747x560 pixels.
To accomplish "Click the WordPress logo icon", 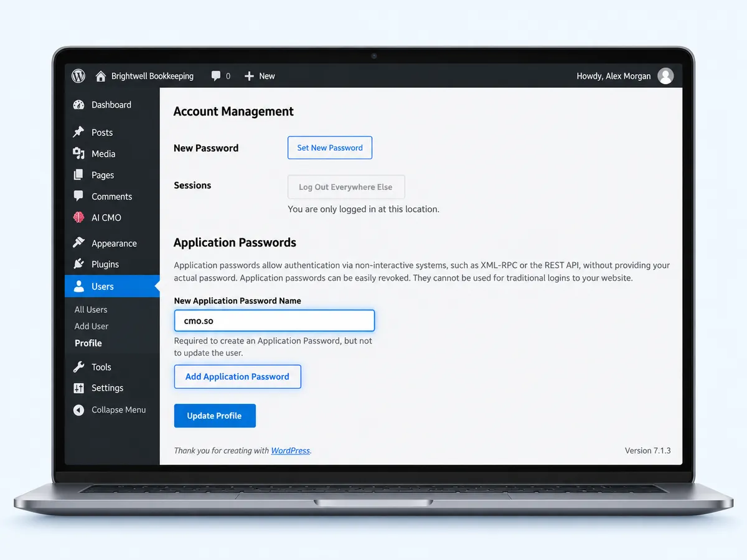I will pos(78,76).
